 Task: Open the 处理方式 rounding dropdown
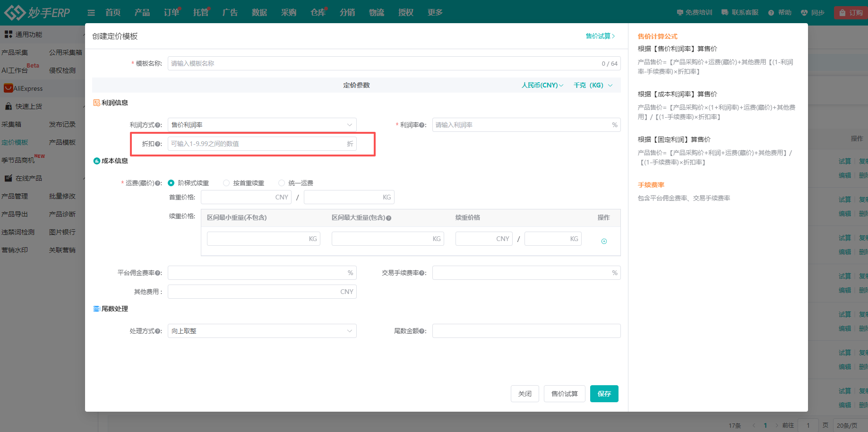point(262,331)
